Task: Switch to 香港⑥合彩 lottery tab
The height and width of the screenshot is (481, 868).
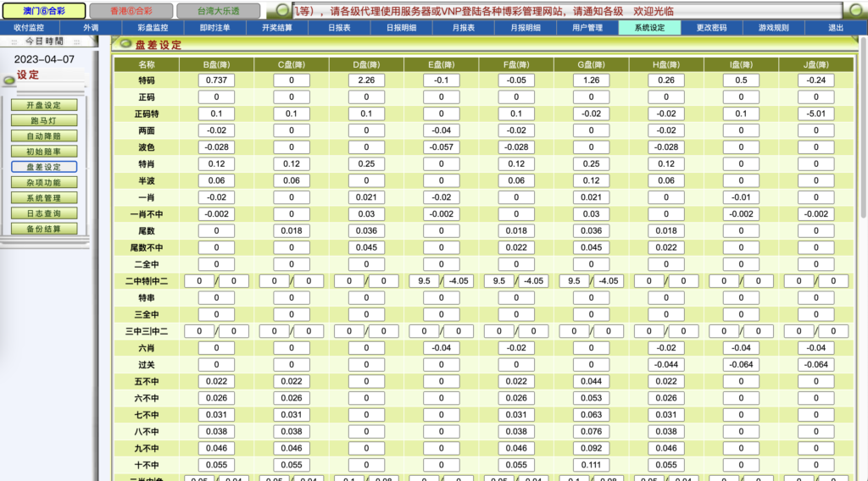Action: click(x=131, y=11)
